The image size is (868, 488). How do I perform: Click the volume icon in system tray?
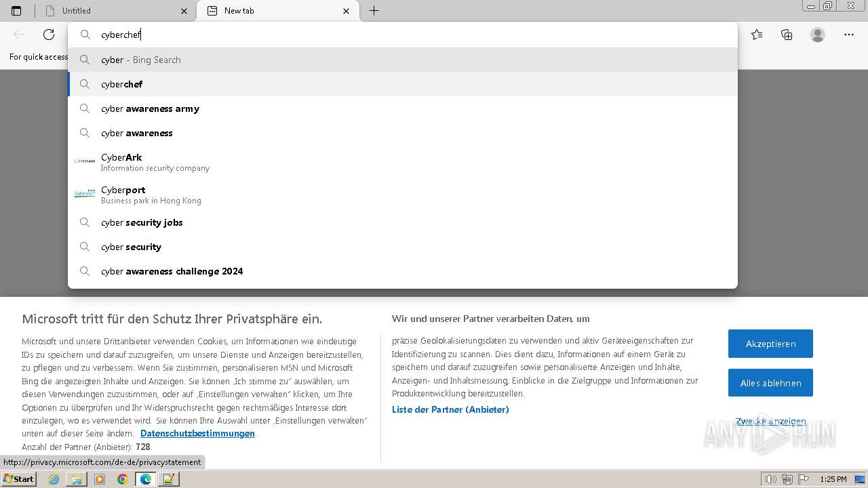tap(770, 479)
